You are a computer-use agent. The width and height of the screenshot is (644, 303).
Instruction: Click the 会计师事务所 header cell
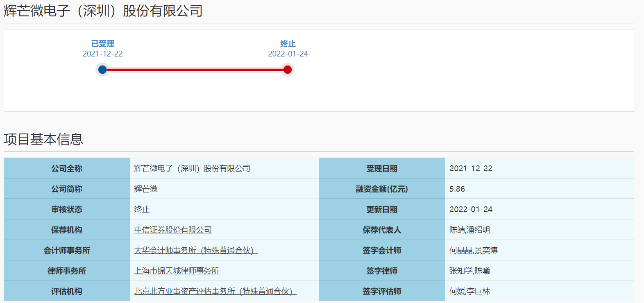67,250
